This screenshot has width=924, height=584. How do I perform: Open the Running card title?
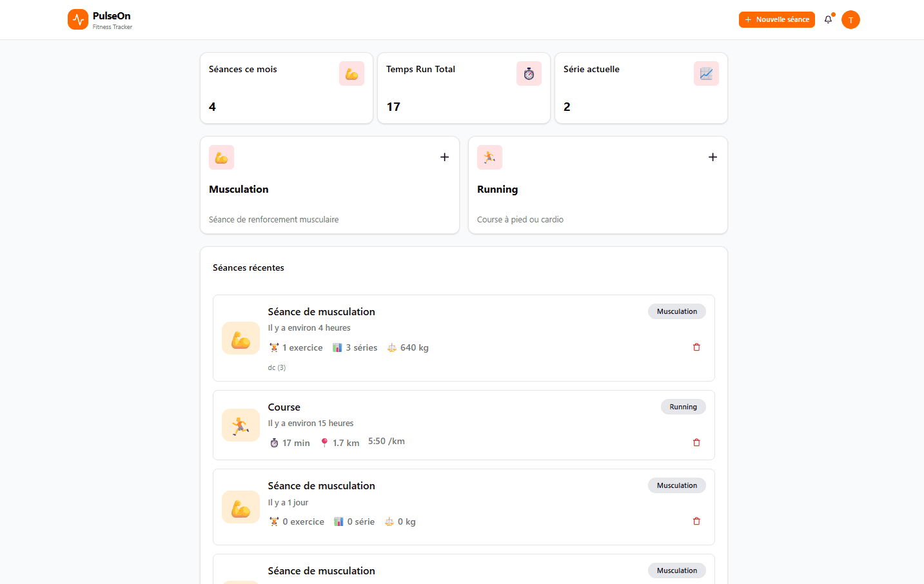(497, 190)
